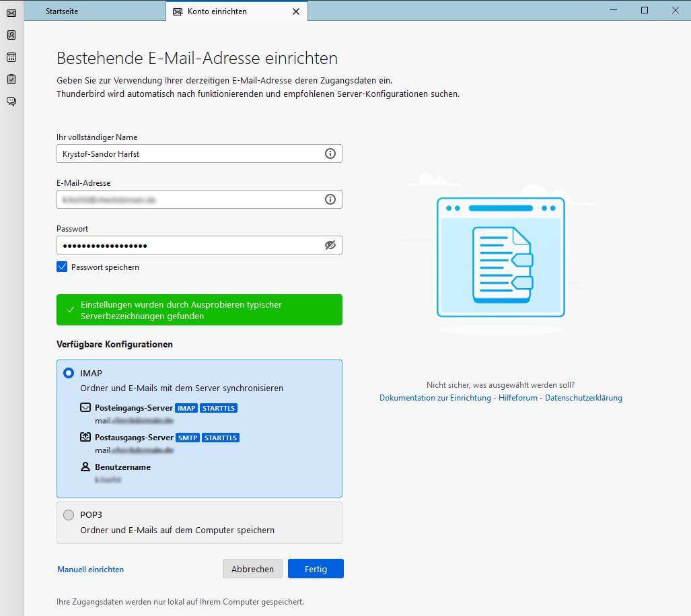Open Dokumentation zur Einrichtung link
This screenshot has width=691, height=616.
click(x=436, y=398)
